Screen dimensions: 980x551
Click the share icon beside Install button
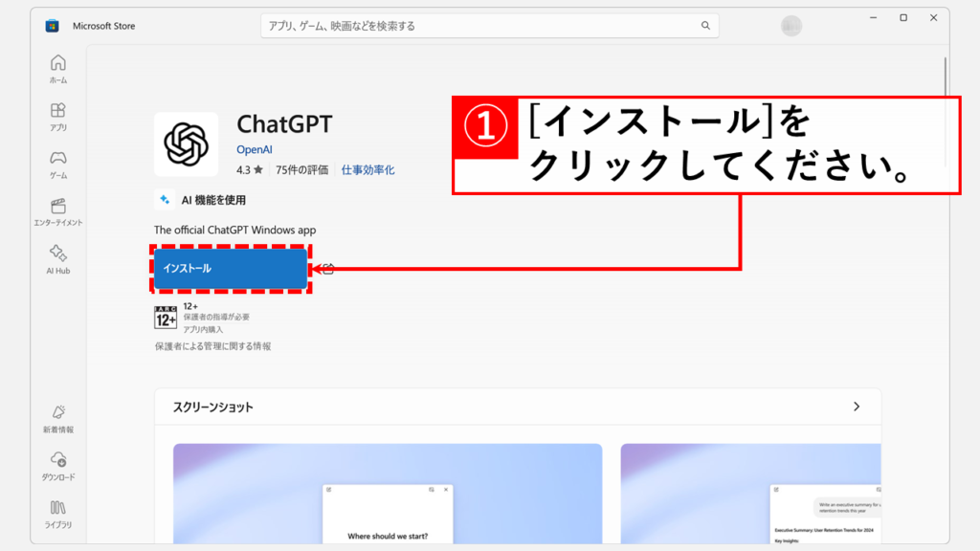click(327, 269)
